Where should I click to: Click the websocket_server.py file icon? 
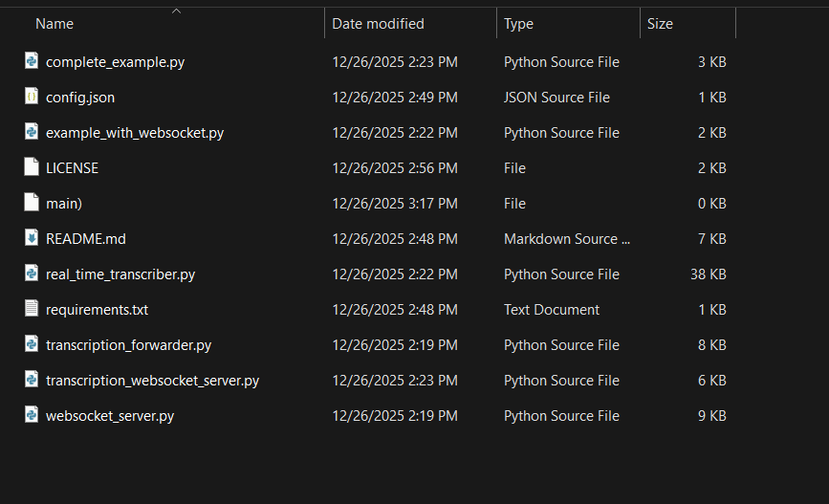coord(32,415)
